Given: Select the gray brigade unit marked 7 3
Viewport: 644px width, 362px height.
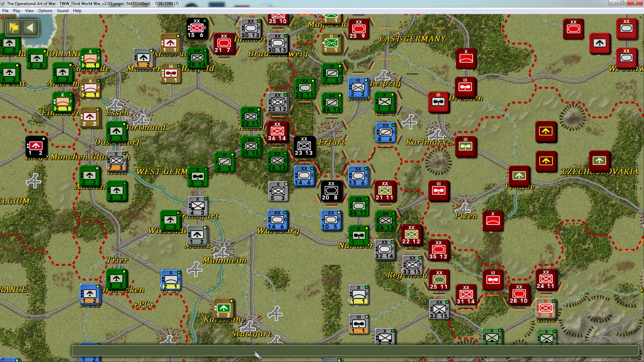Looking at the screenshot, I should [x=116, y=161].
